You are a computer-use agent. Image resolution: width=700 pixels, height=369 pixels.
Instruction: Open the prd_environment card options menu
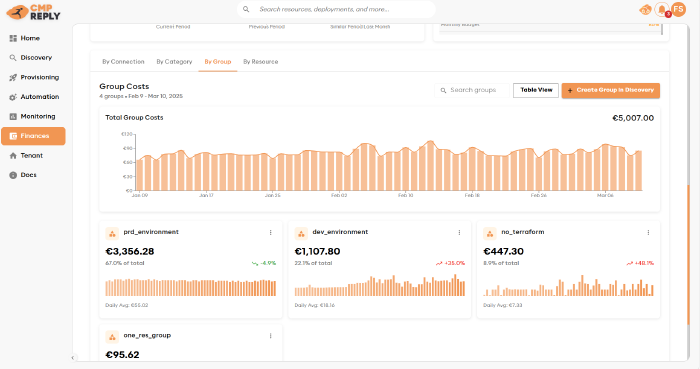271,232
